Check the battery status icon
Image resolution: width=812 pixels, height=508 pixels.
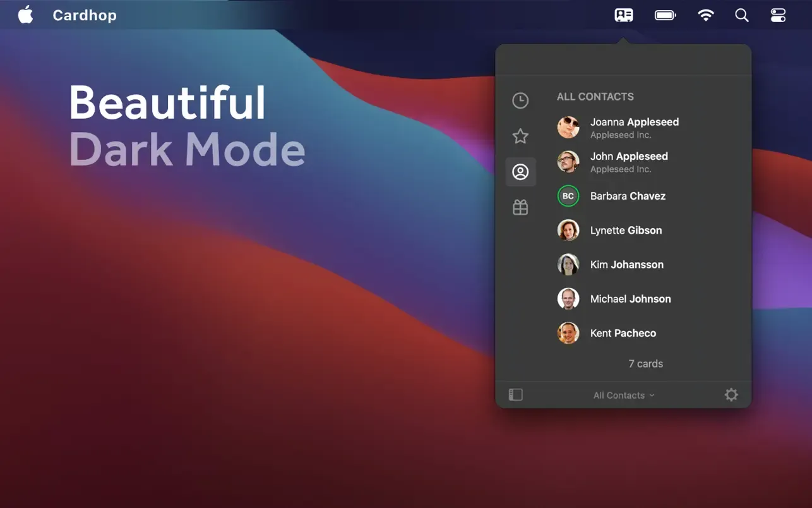click(665, 15)
